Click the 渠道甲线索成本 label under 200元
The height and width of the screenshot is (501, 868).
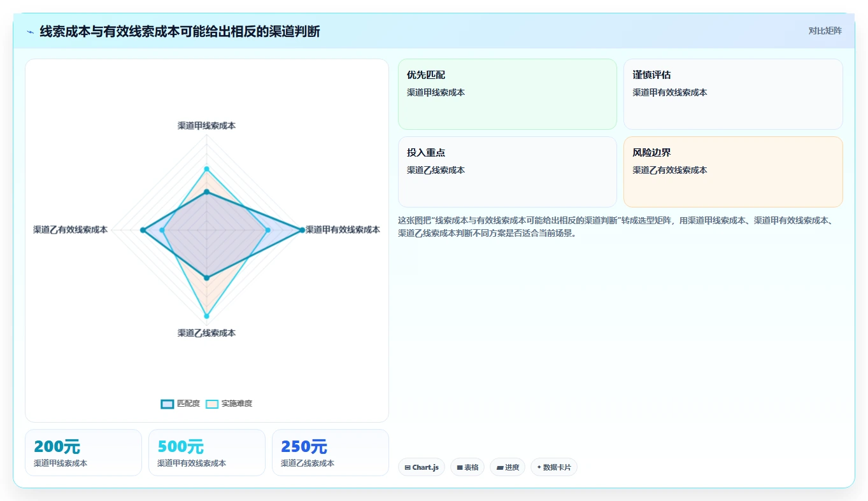click(x=60, y=463)
